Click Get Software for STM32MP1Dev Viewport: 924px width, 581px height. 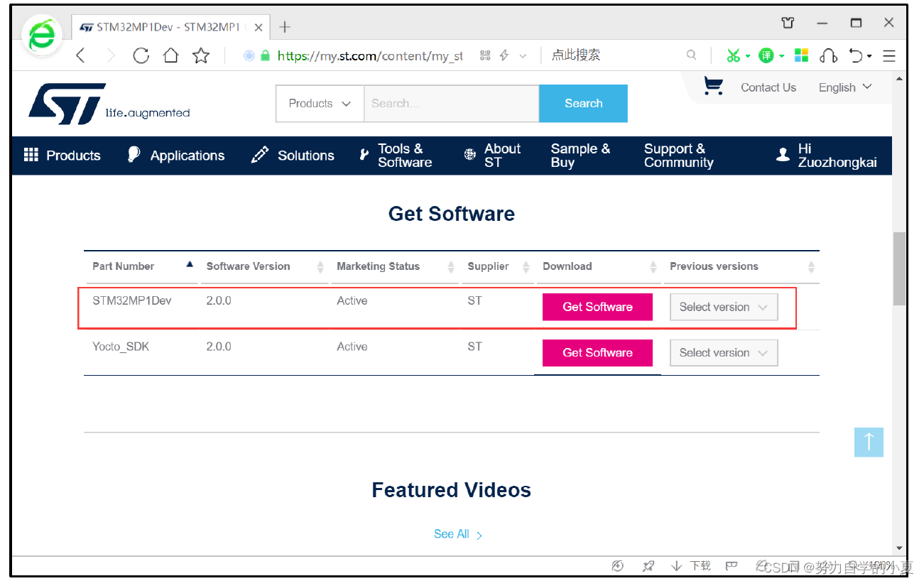597,307
